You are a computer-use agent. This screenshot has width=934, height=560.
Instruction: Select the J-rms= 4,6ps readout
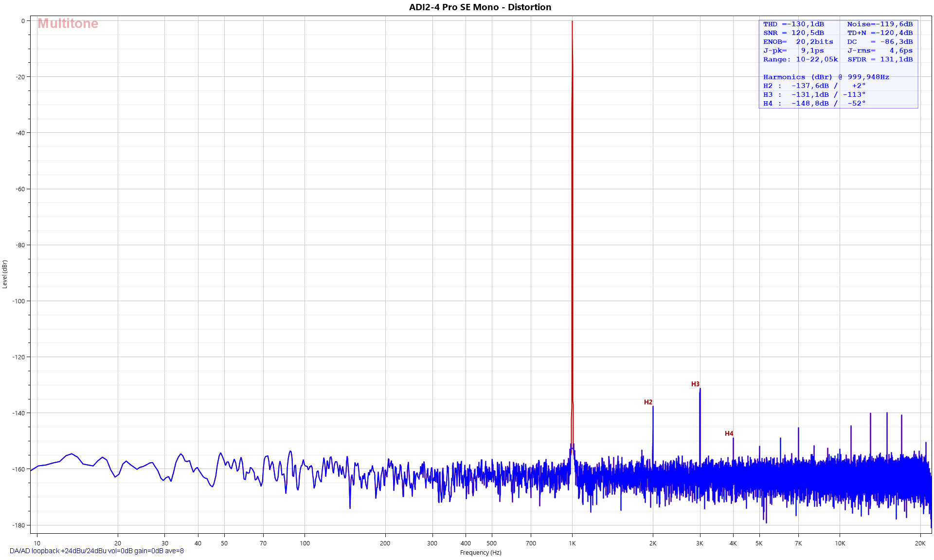coord(880,51)
